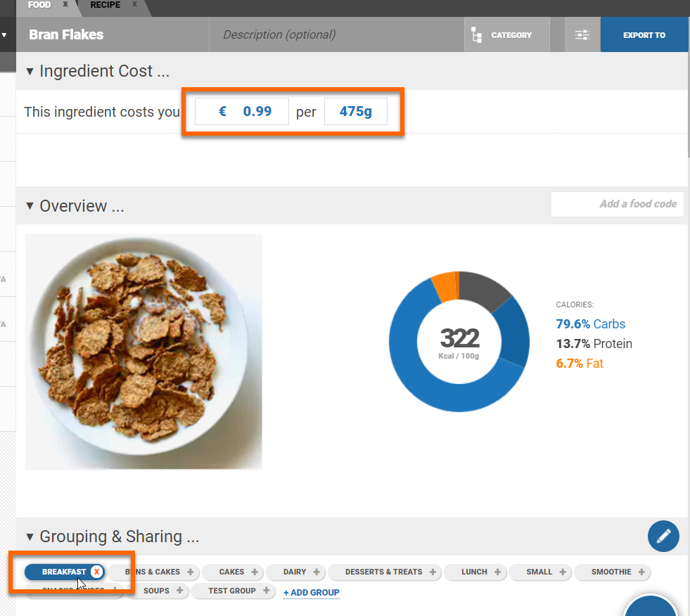Remove the BREAKFAST tag via its x icon
The image size is (690, 616).
tap(96, 572)
